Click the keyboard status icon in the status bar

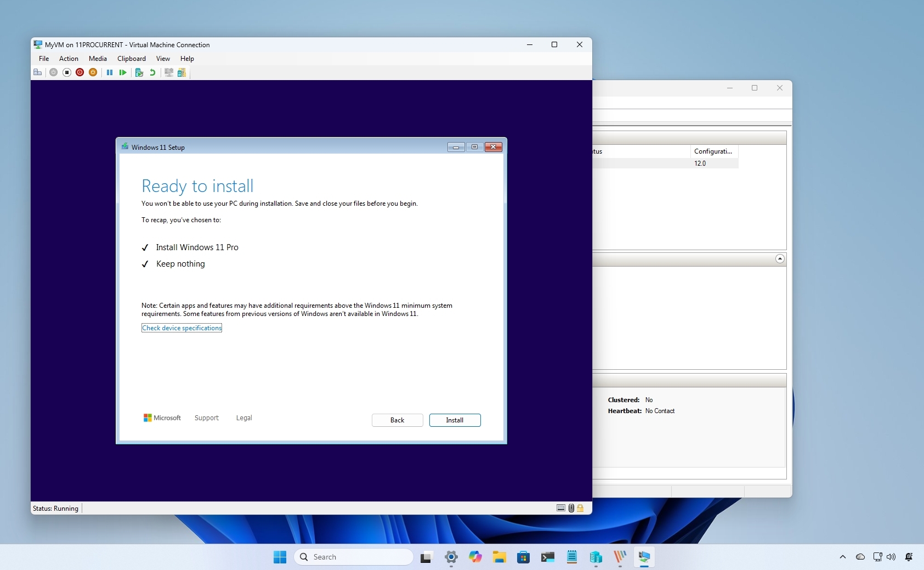click(x=560, y=508)
